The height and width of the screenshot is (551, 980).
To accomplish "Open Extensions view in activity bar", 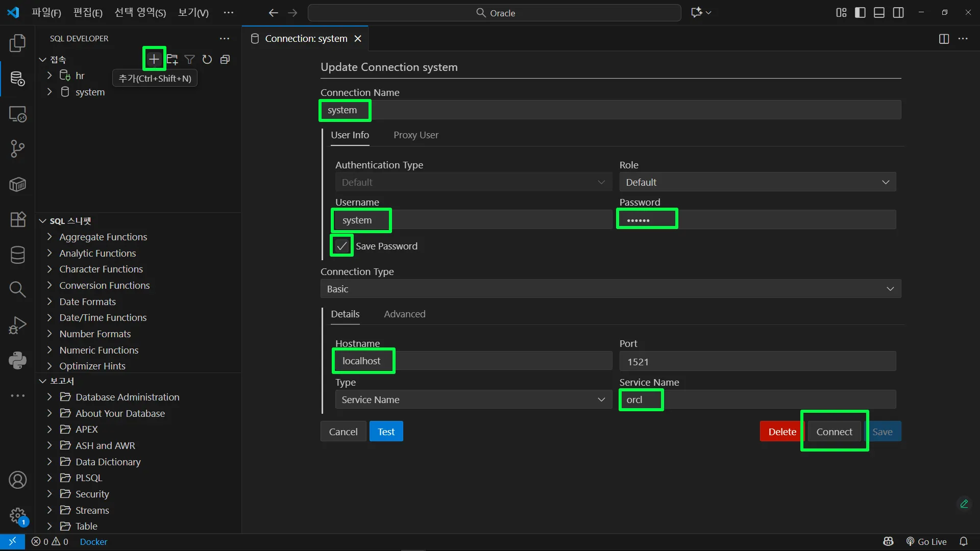I will click(x=17, y=219).
